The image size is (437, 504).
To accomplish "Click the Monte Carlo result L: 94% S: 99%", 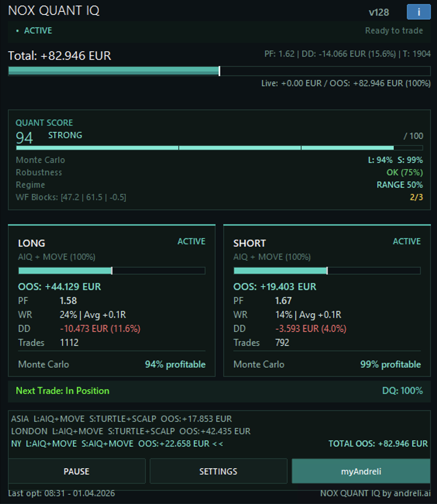I will point(396,160).
